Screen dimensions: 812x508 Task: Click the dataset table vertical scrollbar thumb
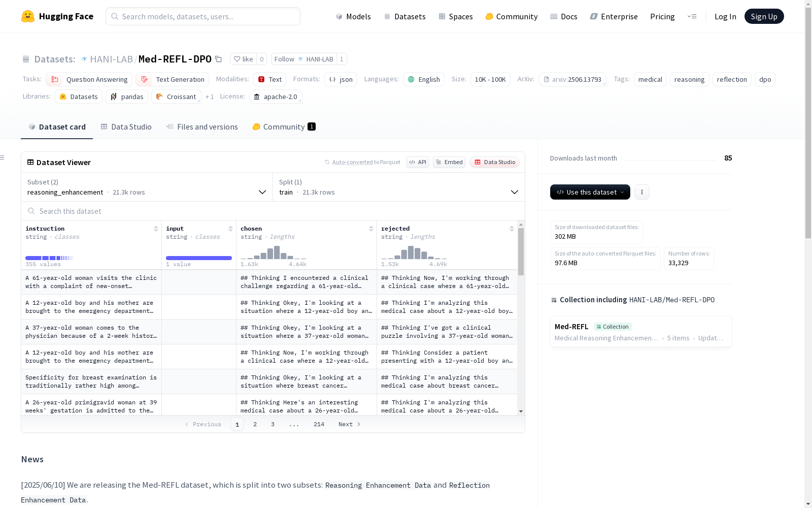(x=521, y=251)
